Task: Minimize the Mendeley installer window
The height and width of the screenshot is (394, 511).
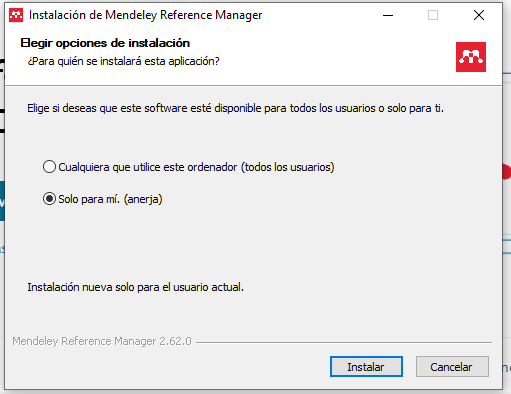Action: [x=388, y=15]
